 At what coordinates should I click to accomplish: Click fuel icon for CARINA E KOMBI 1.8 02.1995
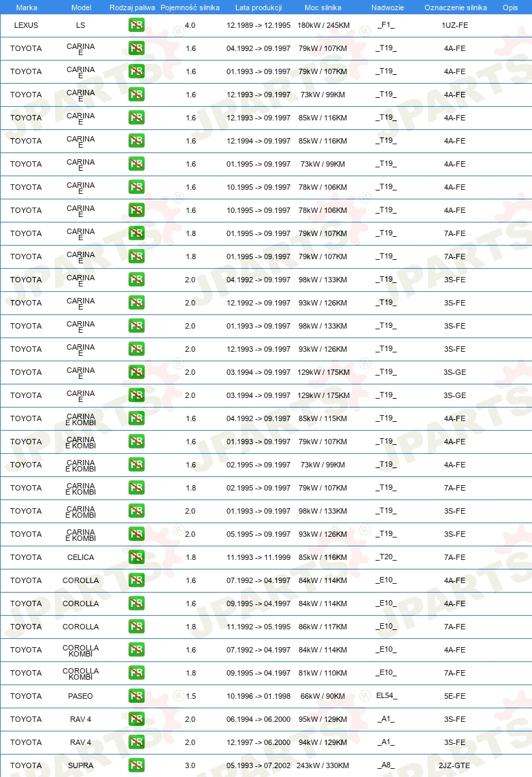click(x=136, y=488)
